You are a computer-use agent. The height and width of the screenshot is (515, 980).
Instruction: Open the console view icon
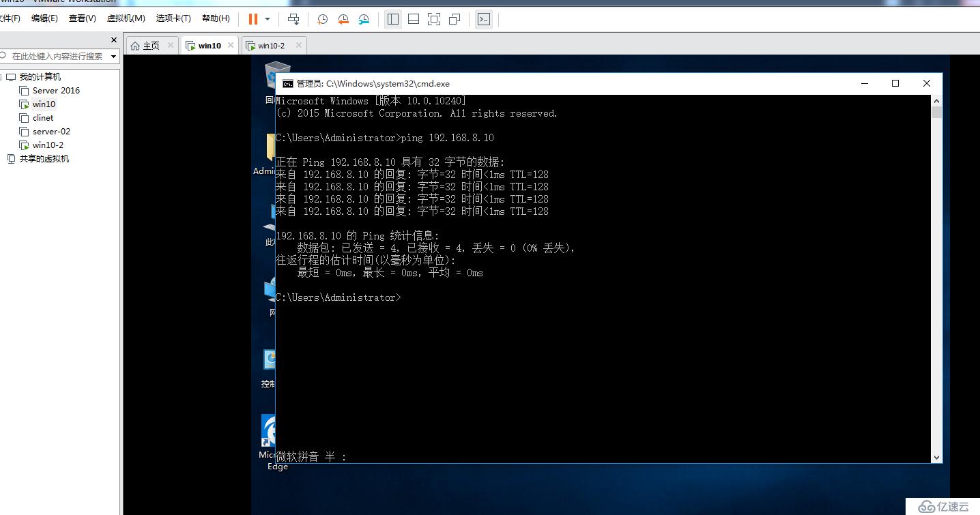(483, 19)
